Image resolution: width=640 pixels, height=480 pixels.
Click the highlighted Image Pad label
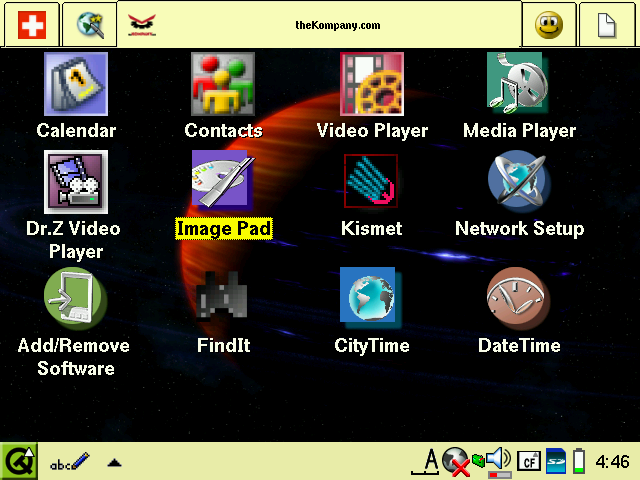click(224, 228)
